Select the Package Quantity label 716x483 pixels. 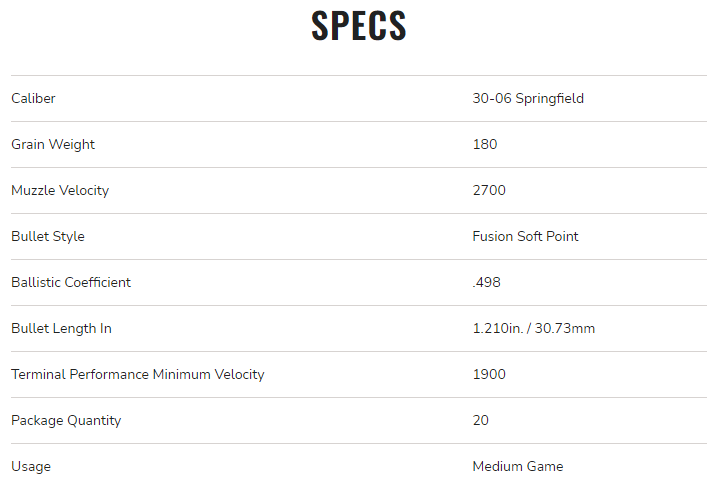point(66,420)
